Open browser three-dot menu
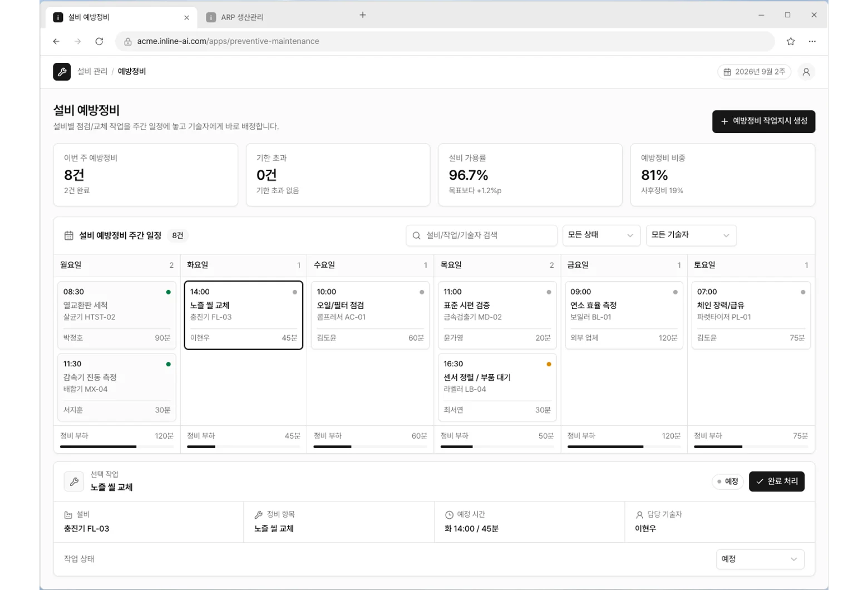 pos(812,41)
